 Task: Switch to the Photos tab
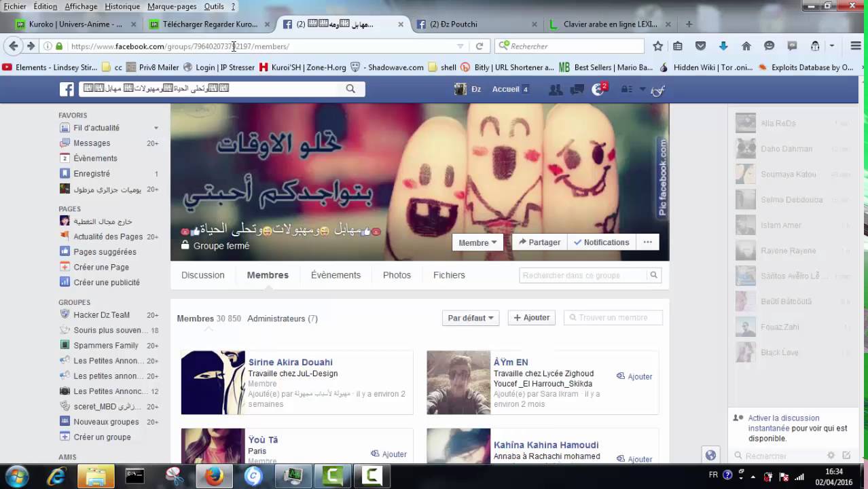coord(397,275)
